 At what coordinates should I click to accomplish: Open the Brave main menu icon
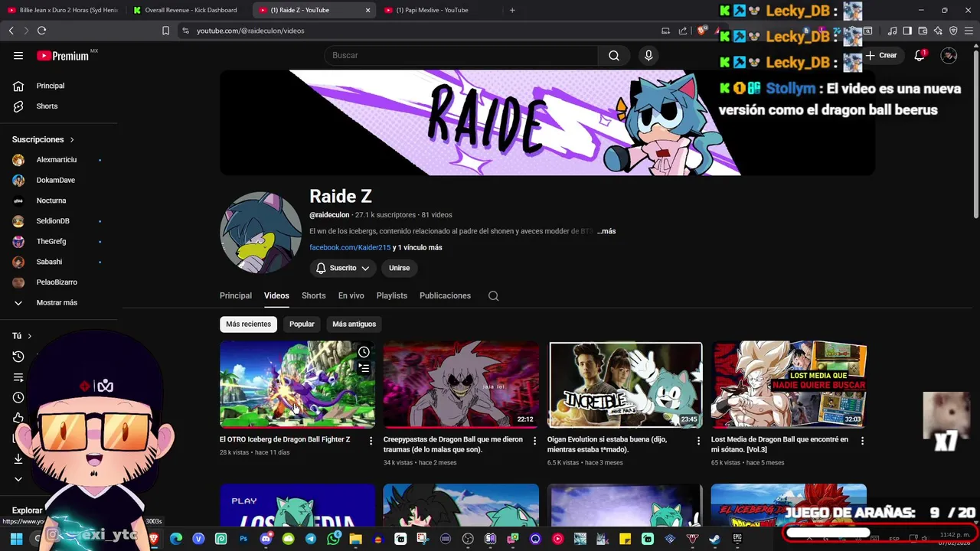969,31
